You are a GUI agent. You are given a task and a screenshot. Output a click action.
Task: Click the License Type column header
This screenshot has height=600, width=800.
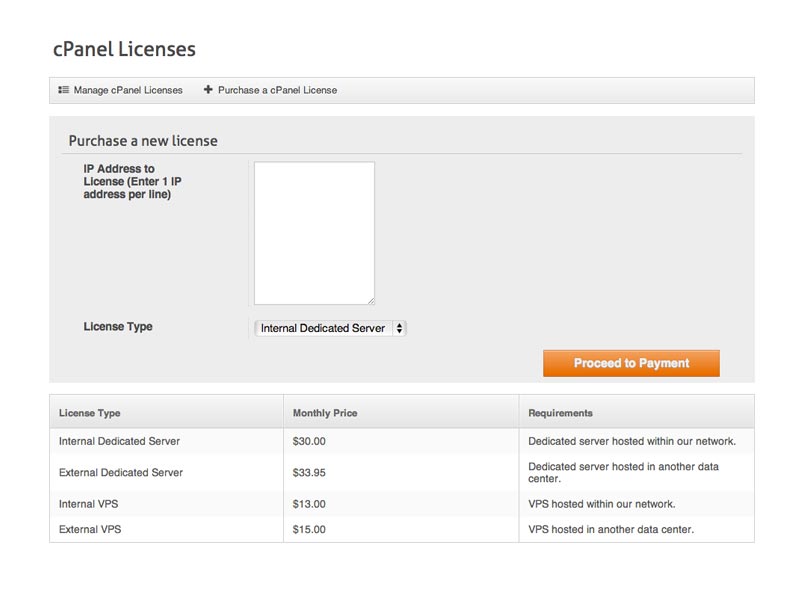pos(166,412)
